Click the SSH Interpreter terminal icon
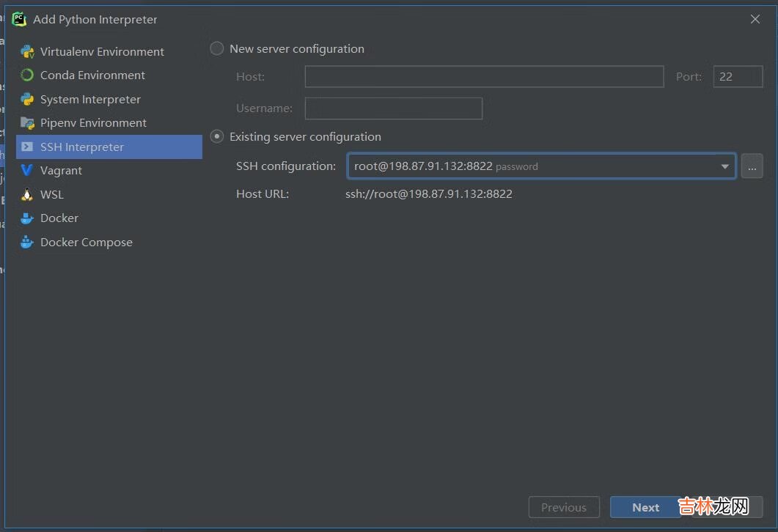Viewport: 778px width, 532px height. pyautogui.click(x=27, y=147)
